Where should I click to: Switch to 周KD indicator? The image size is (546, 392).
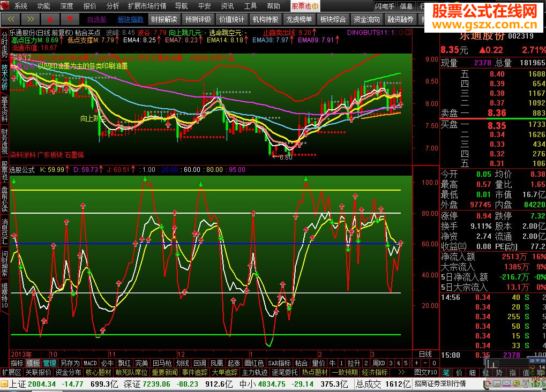[x=379, y=363]
